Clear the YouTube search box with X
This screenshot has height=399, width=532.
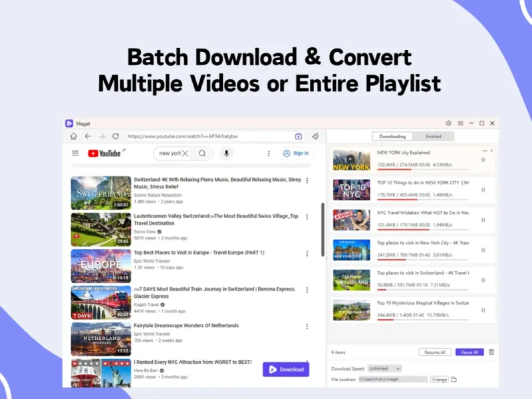(x=185, y=154)
